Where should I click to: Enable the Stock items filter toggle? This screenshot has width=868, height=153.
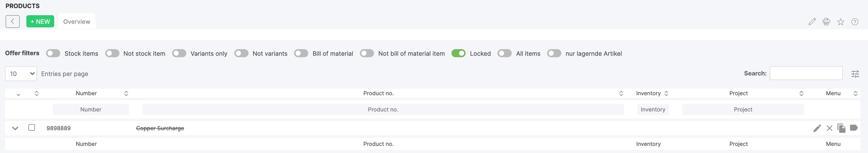(x=53, y=53)
